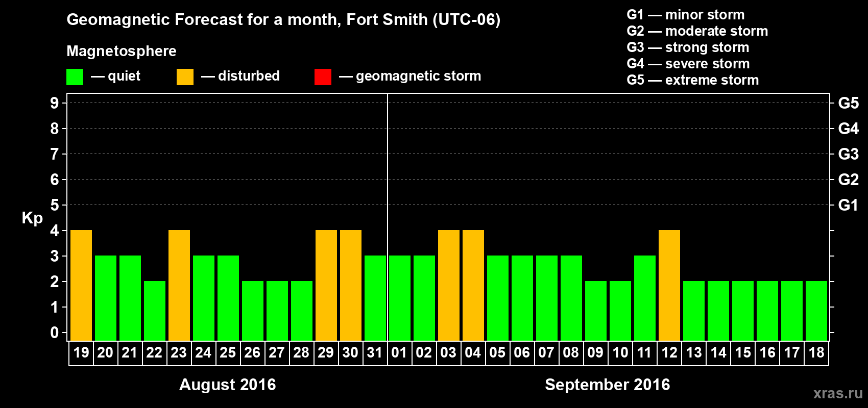Screen dimensions: 868x408
Task: Click the Magnetosphere heading
Action: point(122,52)
